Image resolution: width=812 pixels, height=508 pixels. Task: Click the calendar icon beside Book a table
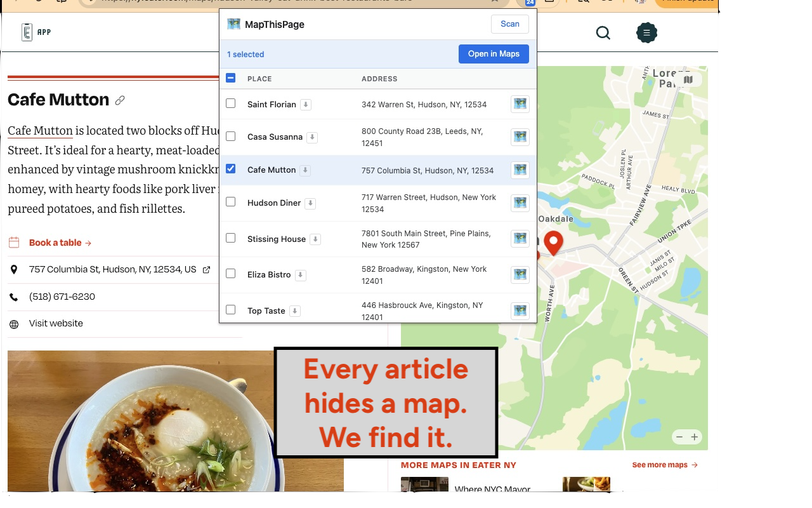[x=14, y=243]
